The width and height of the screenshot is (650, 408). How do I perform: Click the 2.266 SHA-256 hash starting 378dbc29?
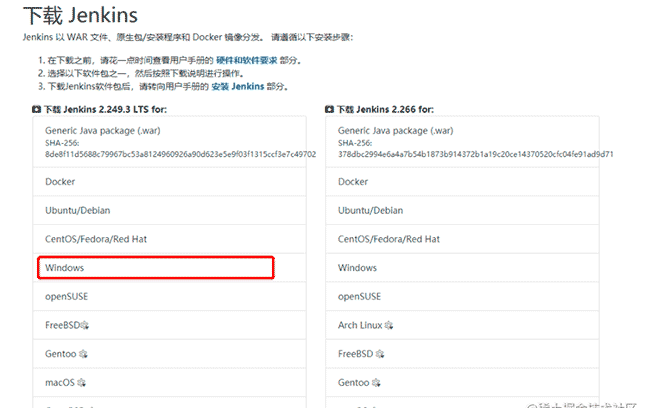(x=475, y=154)
